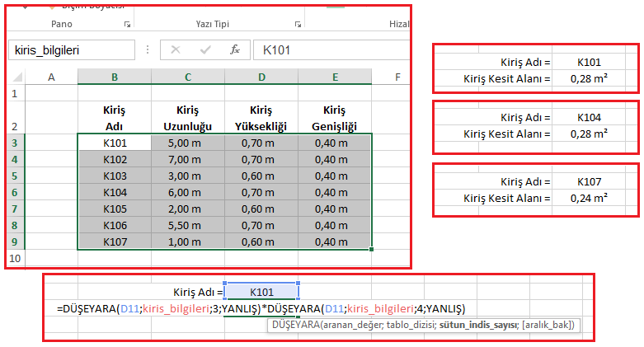Click the sütun_indis_sayısı argument in the tooltip
The image size is (644, 347).
pos(477,326)
